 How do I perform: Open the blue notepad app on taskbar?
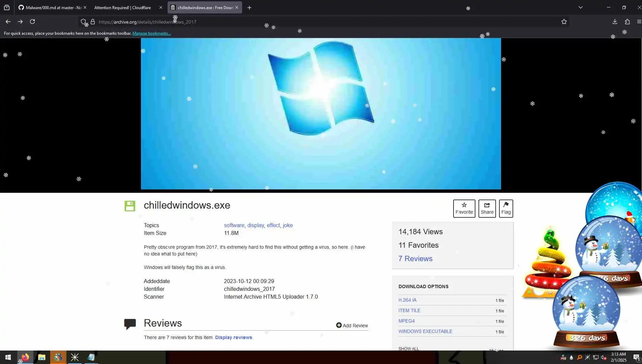point(91,357)
